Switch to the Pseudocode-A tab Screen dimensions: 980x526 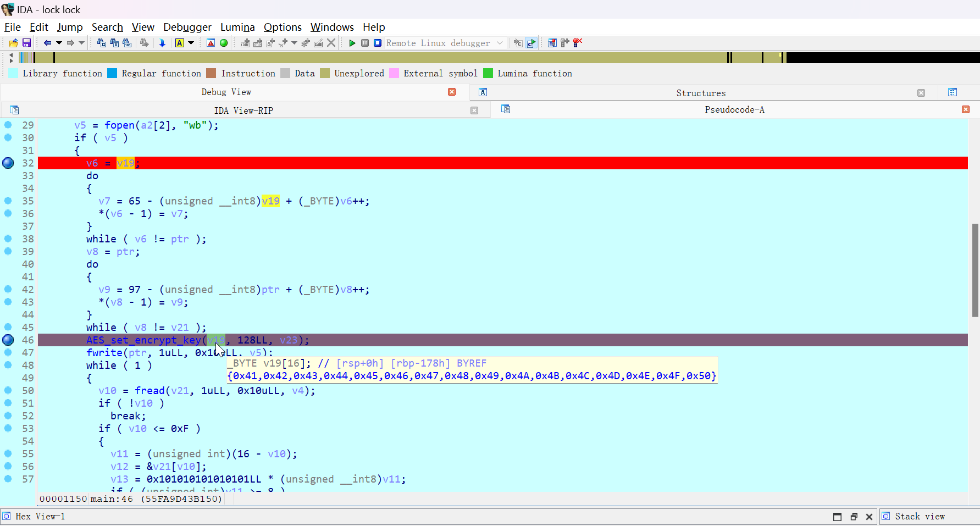click(734, 109)
